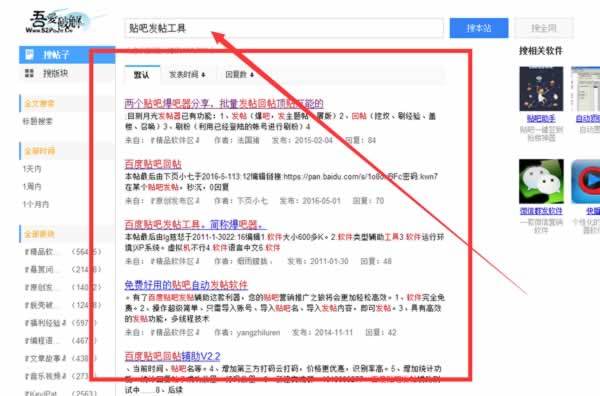Select 全文搜索 filter option
Viewport: 600px width, 396px height.
[x=39, y=103]
